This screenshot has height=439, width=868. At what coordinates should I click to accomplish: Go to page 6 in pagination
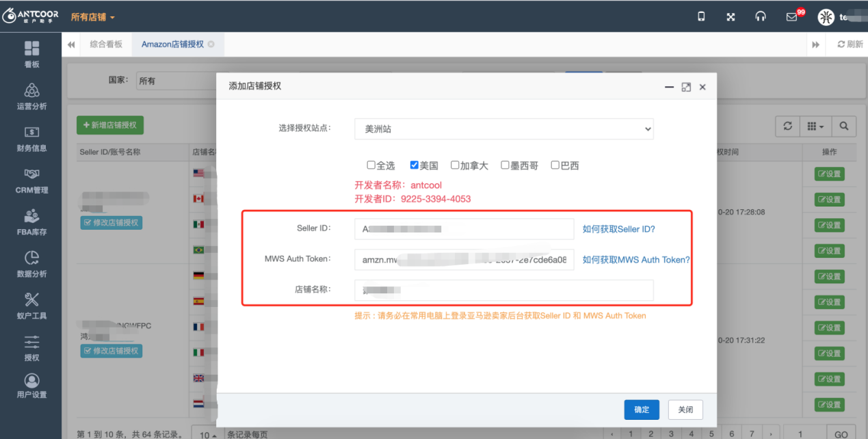pyautogui.click(x=731, y=434)
